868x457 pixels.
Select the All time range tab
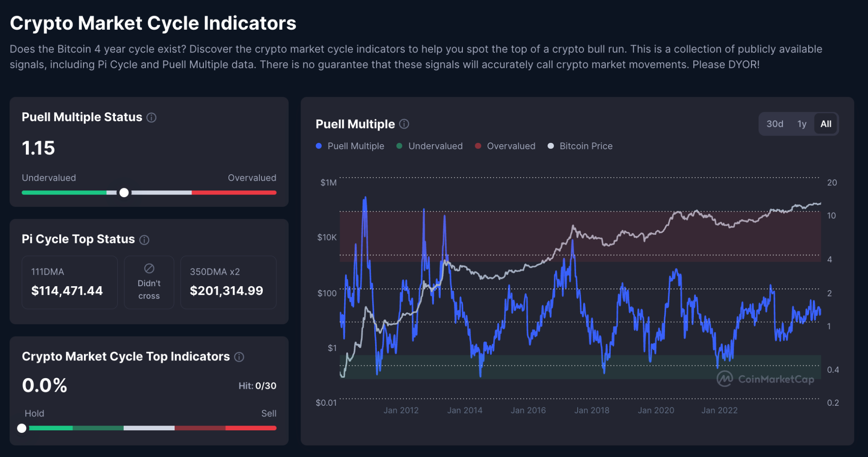click(x=826, y=124)
